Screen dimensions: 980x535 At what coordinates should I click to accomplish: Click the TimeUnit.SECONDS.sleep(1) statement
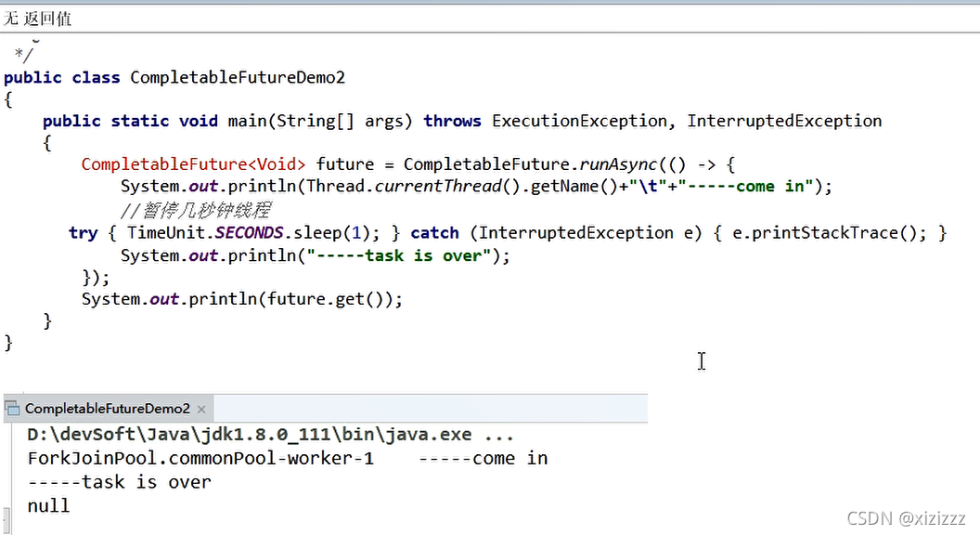(x=253, y=233)
